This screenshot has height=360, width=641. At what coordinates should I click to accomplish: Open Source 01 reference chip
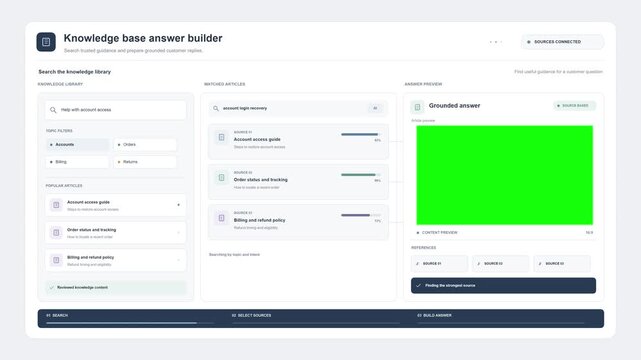(x=439, y=264)
